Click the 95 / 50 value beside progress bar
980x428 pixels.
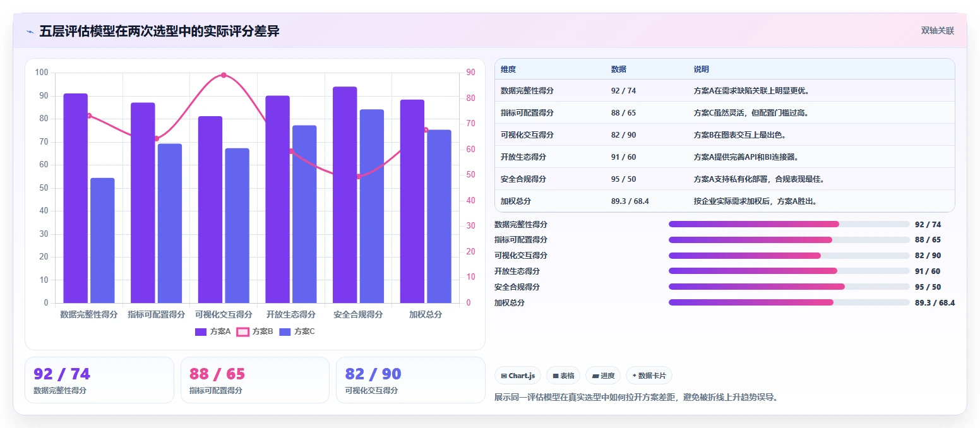pyautogui.click(x=928, y=287)
